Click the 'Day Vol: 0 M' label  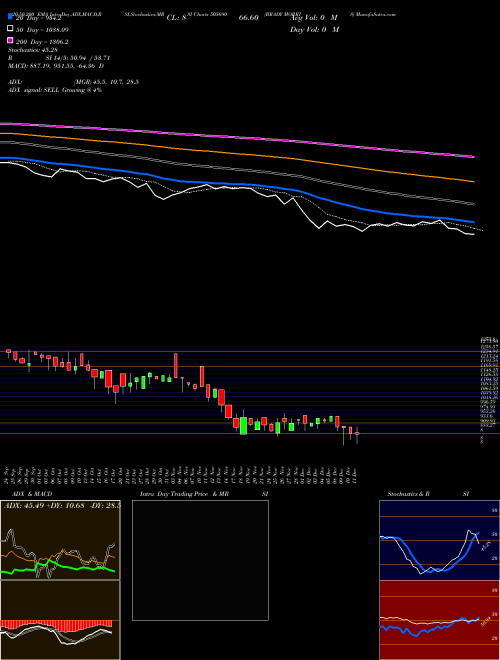click(x=314, y=30)
